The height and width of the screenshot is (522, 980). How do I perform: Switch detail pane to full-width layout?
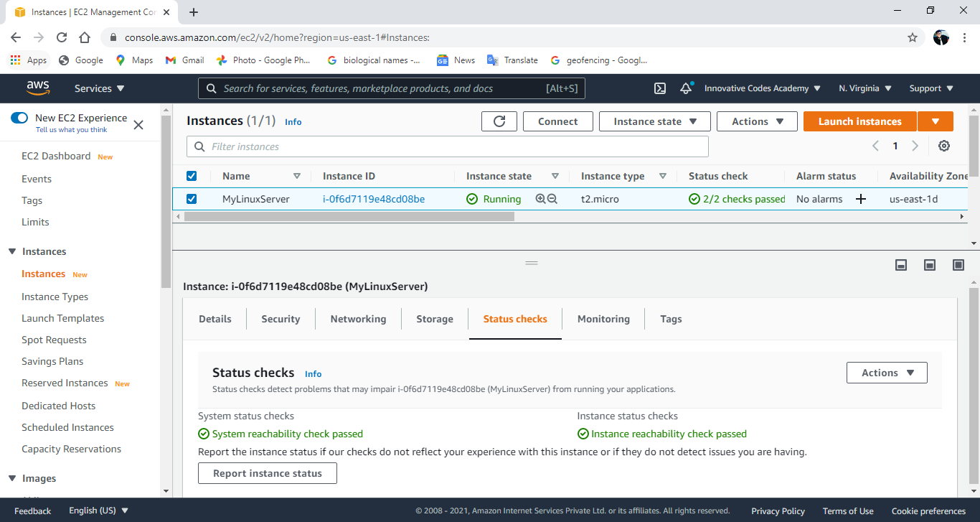pos(958,264)
